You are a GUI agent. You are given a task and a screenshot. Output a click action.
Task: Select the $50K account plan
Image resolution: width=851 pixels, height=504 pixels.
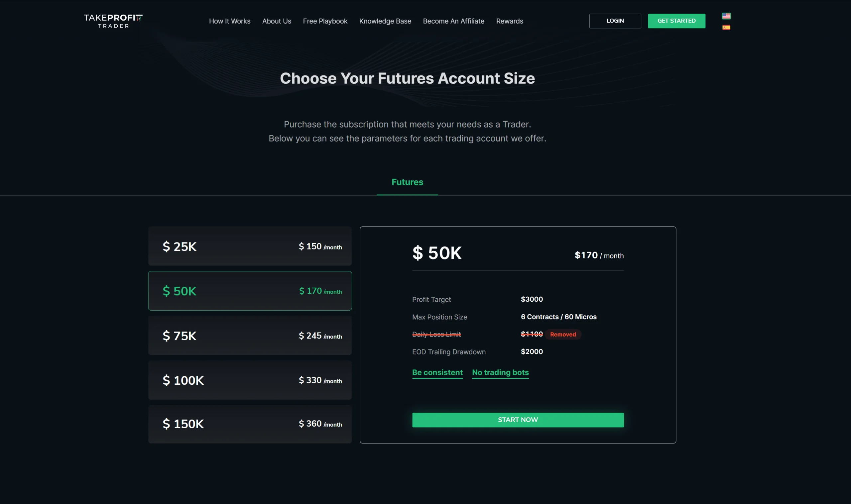click(250, 291)
